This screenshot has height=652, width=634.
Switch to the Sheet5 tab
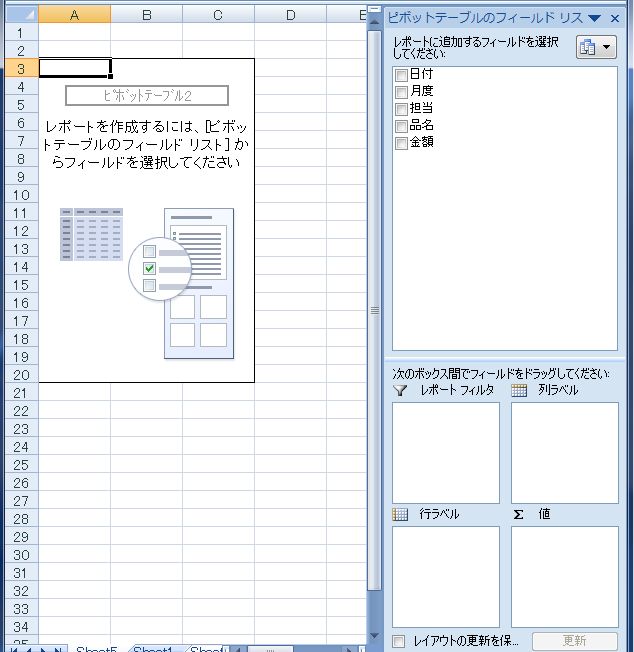(x=96, y=650)
